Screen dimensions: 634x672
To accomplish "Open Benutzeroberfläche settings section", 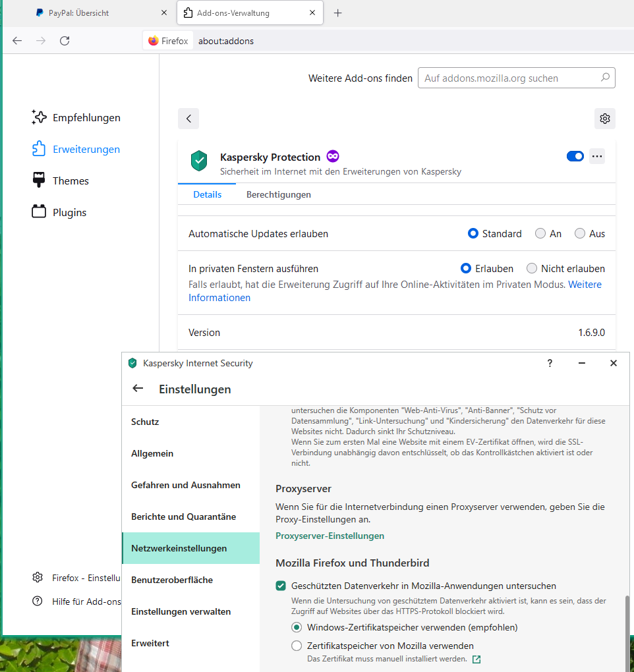I will click(x=190, y=580).
